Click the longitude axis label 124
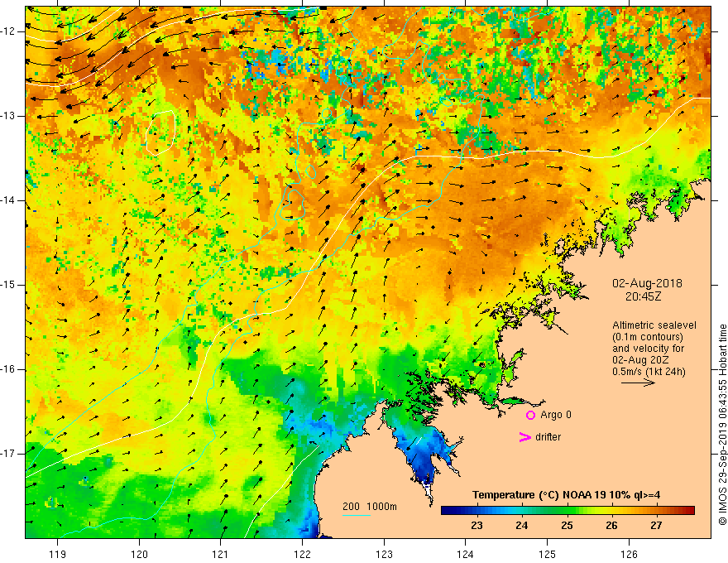The image size is (728, 563). [x=465, y=554]
